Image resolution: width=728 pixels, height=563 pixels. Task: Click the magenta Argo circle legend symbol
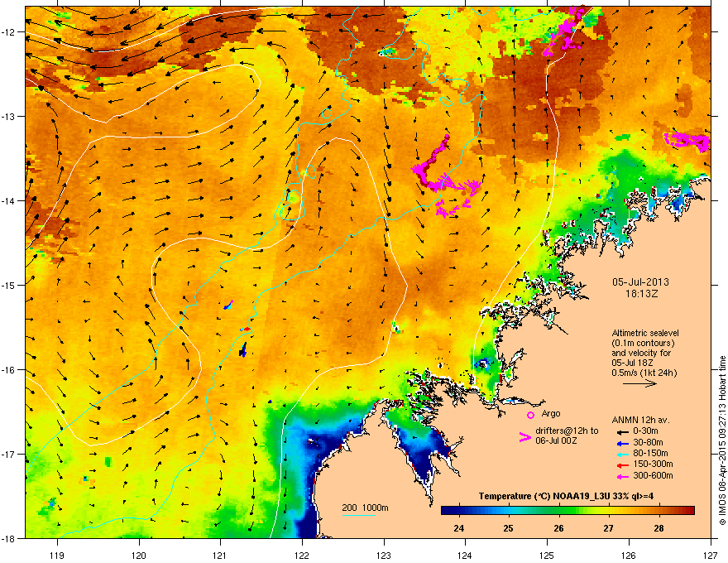(x=530, y=415)
